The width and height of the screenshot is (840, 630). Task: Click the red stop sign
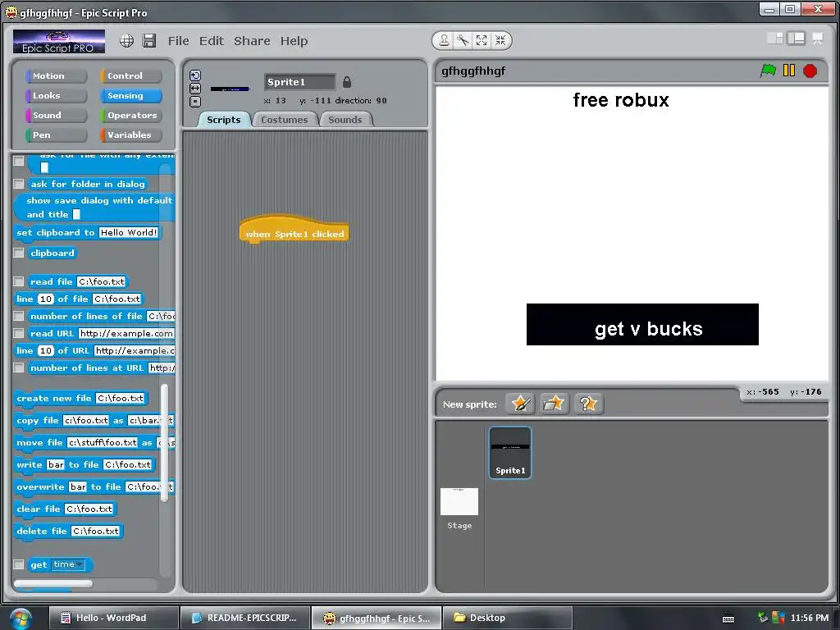click(810, 71)
